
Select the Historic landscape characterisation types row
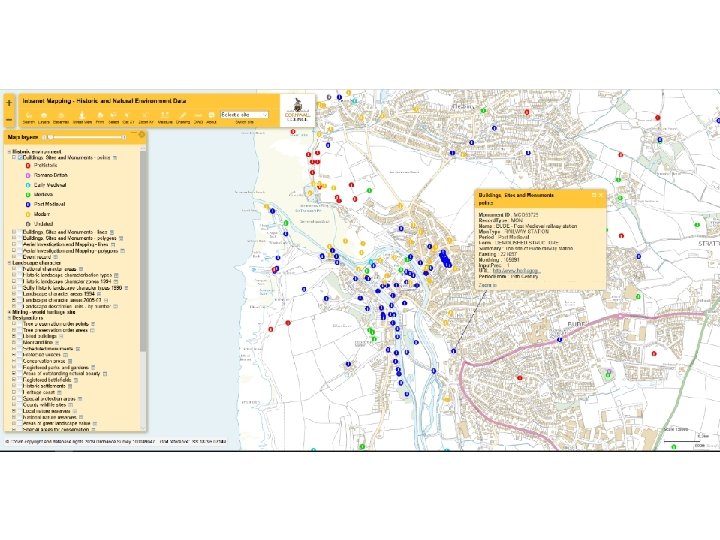click(67, 275)
